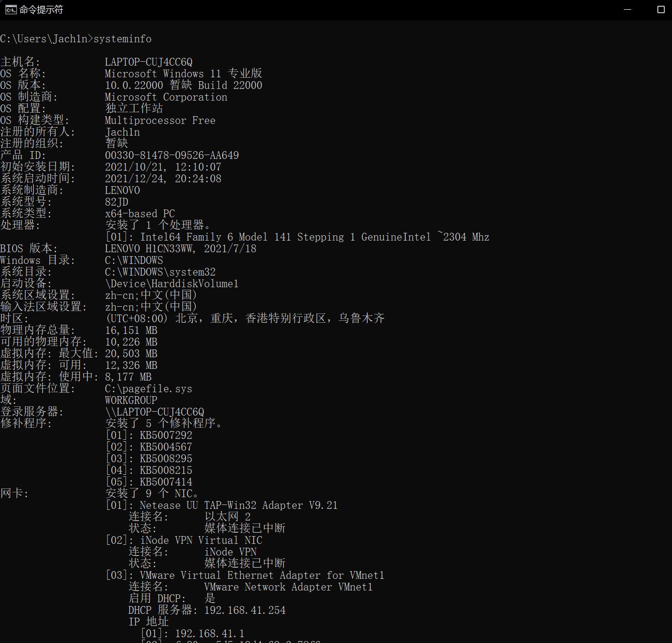Click hotfix KB5007292
672x643 pixels.
166,435
